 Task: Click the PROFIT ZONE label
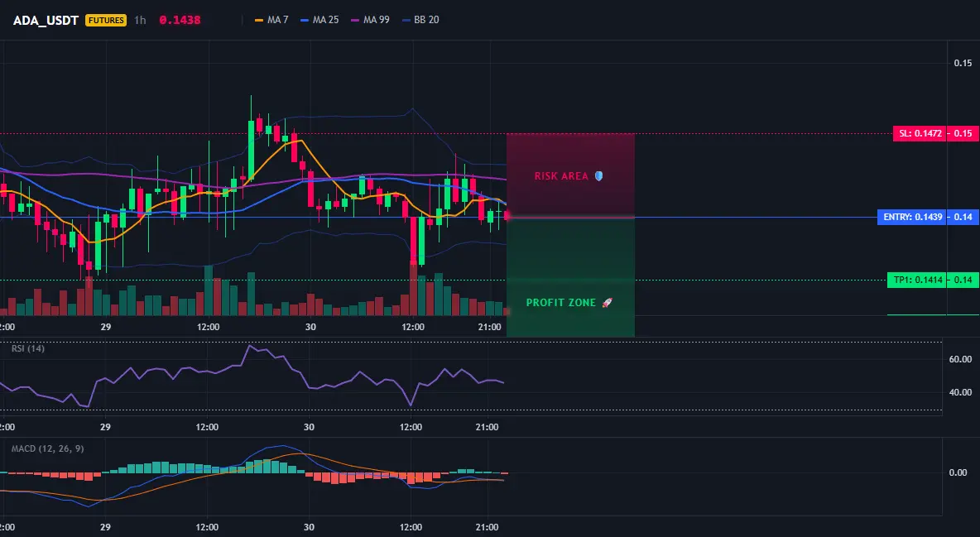point(560,303)
